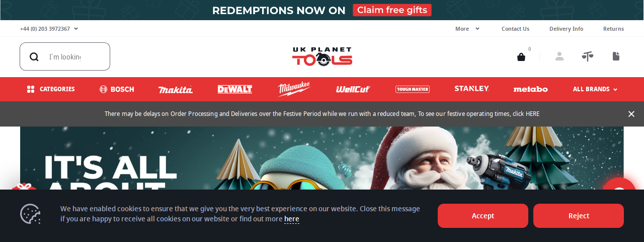
Task: Accept cookies
Action: pyautogui.click(x=483, y=216)
